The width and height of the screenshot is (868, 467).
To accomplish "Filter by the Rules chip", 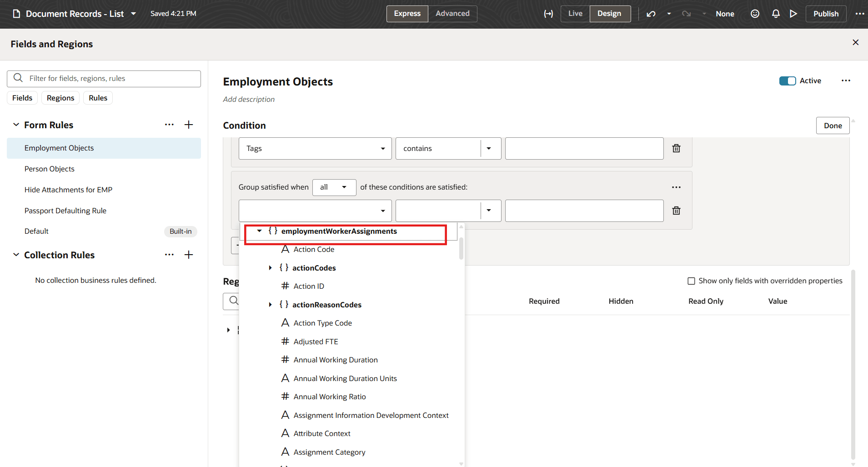I will pyautogui.click(x=98, y=98).
